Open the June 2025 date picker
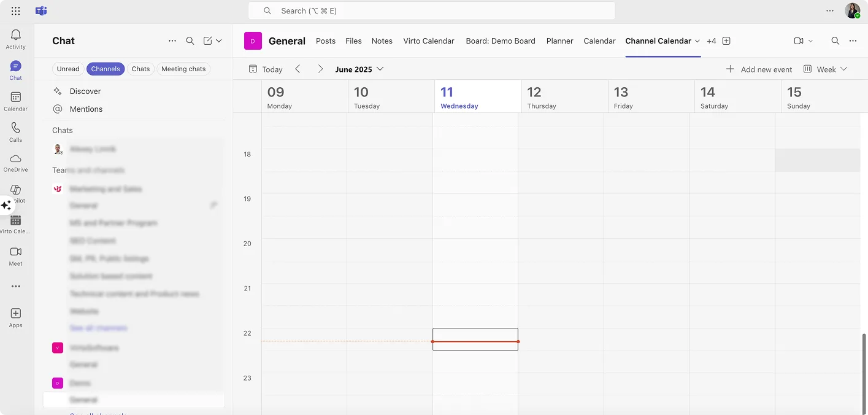This screenshot has height=415, width=868. pyautogui.click(x=359, y=69)
